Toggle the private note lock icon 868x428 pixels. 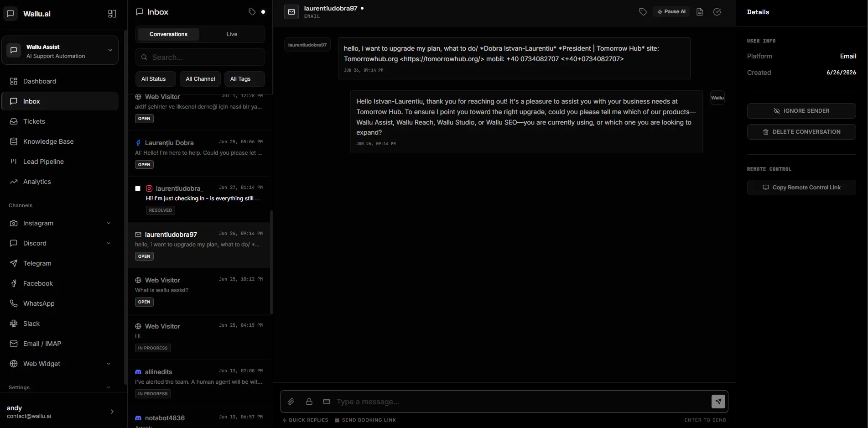pyautogui.click(x=309, y=402)
